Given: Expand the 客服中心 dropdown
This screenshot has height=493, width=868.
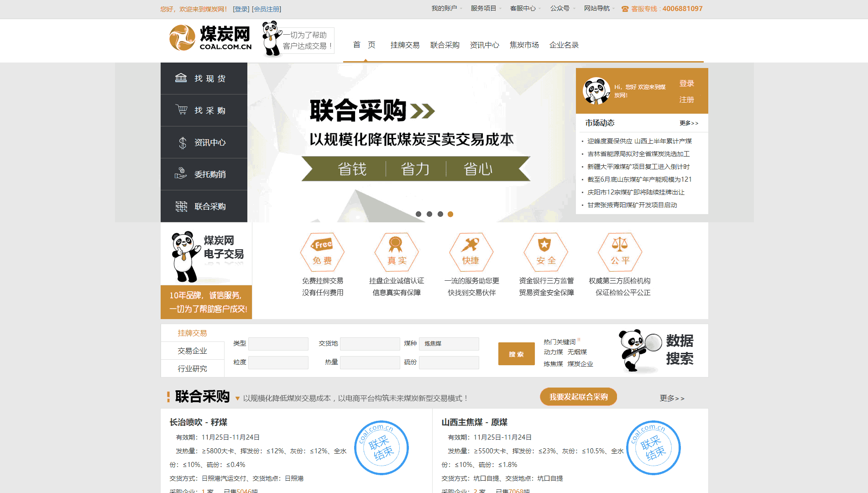Looking at the screenshot, I should (525, 8).
